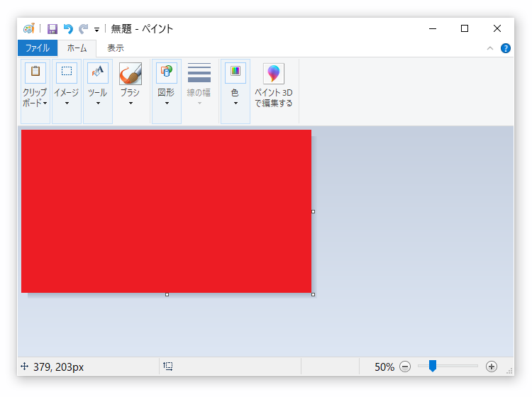Click the clipboard paste icon
Viewport: 532px width, 397px height.
[x=35, y=72]
